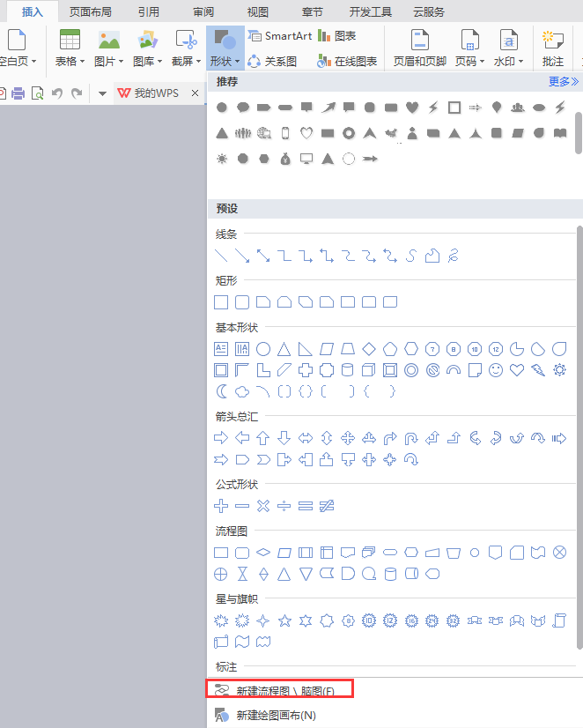Select the five-point star in 星与旗帜
Image resolution: width=583 pixels, height=728 pixels.
click(284, 620)
